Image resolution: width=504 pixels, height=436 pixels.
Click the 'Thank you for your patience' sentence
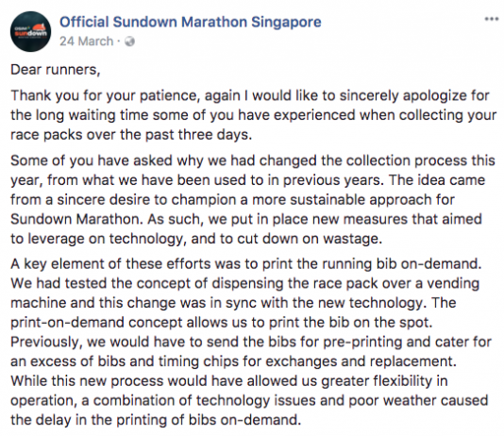[106, 95]
